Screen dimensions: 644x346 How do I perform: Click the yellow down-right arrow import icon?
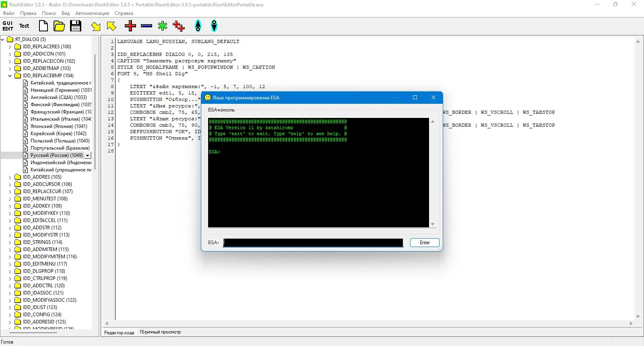coord(96,27)
